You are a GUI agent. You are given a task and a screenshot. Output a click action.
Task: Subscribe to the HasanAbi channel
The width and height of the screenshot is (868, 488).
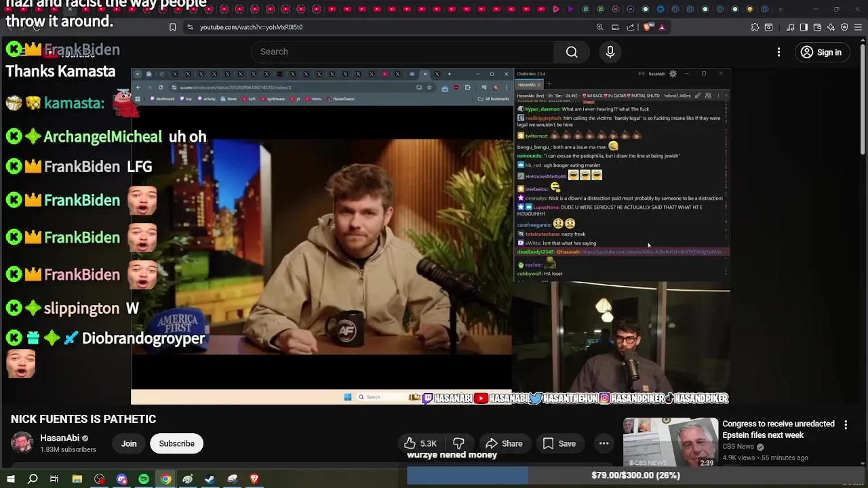pos(176,443)
